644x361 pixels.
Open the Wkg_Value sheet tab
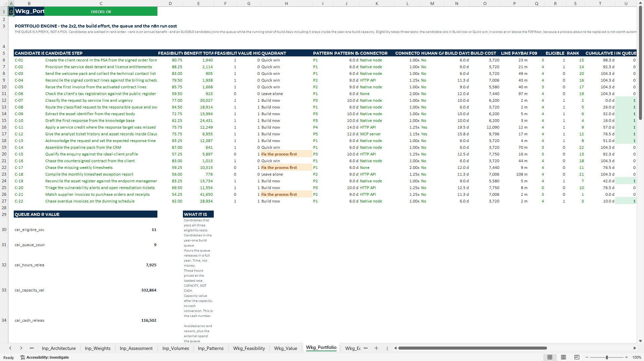[x=286, y=348]
